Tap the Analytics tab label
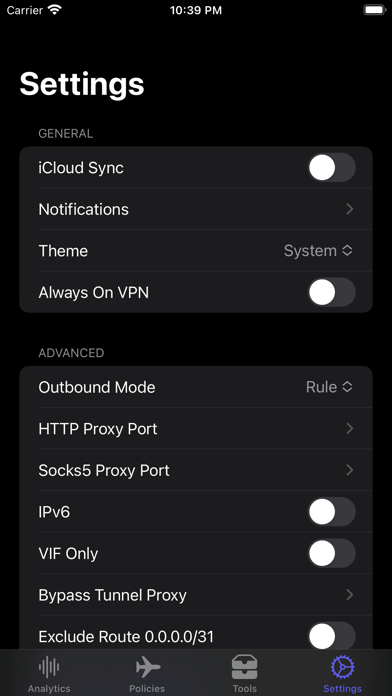Screen dimensions: 392x696 (49, 688)
